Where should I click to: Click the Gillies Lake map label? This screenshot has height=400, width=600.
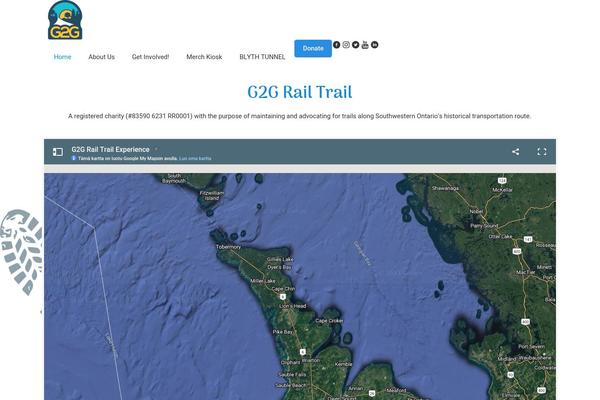click(280, 259)
